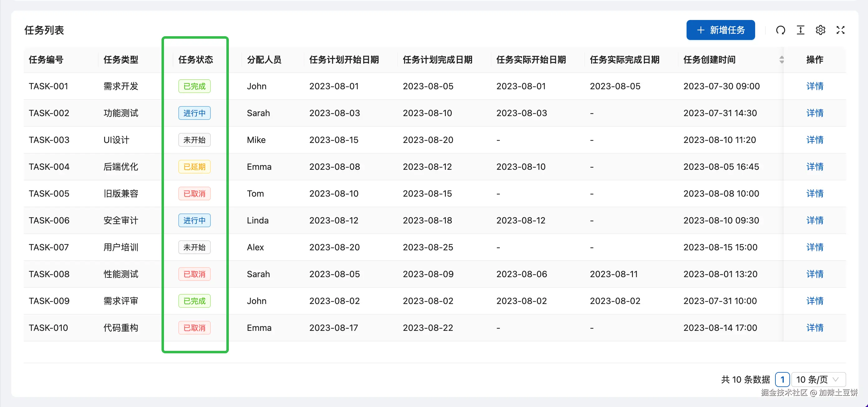Click the 任务创建时间 column header
The width and height of the screenshot is (868, 407).
point(709,60)
